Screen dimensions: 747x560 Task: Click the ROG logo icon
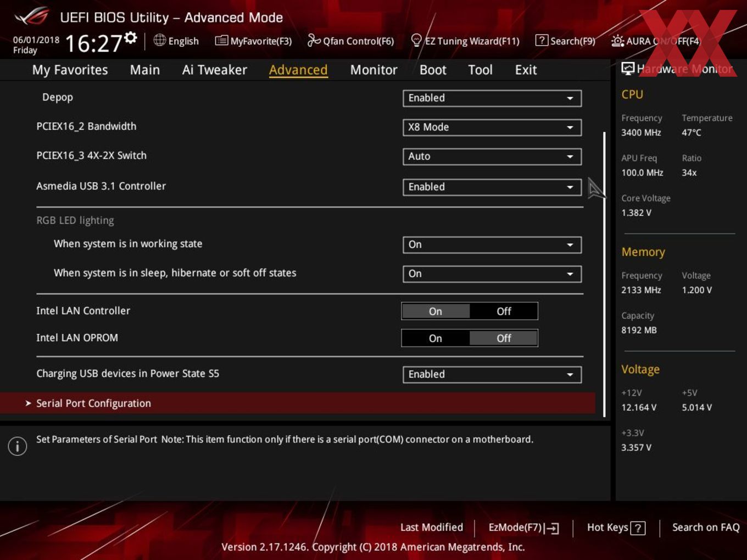coord(32,16)
